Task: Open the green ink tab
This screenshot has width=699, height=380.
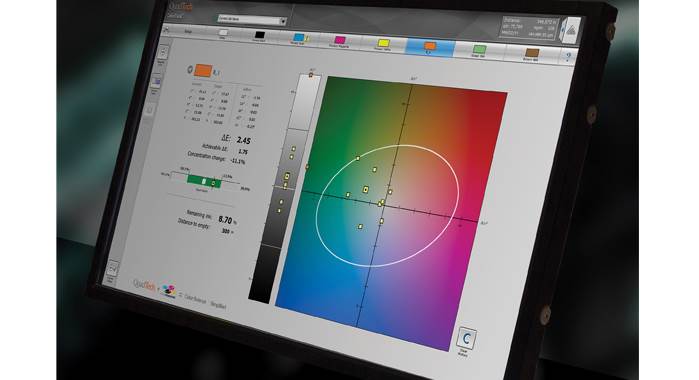Action: coord(479,50)
